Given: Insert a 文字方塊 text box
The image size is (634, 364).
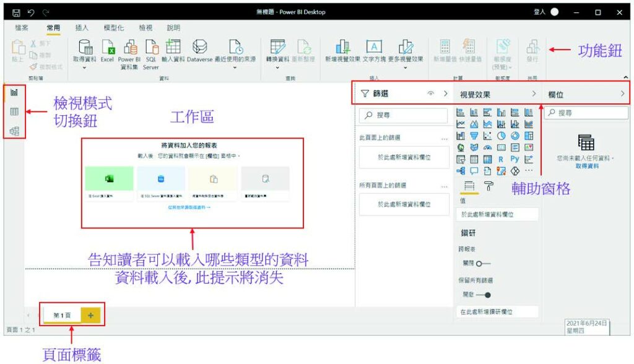Looking at the screenshot, I should pyautogui.click(x=374, y=51).
